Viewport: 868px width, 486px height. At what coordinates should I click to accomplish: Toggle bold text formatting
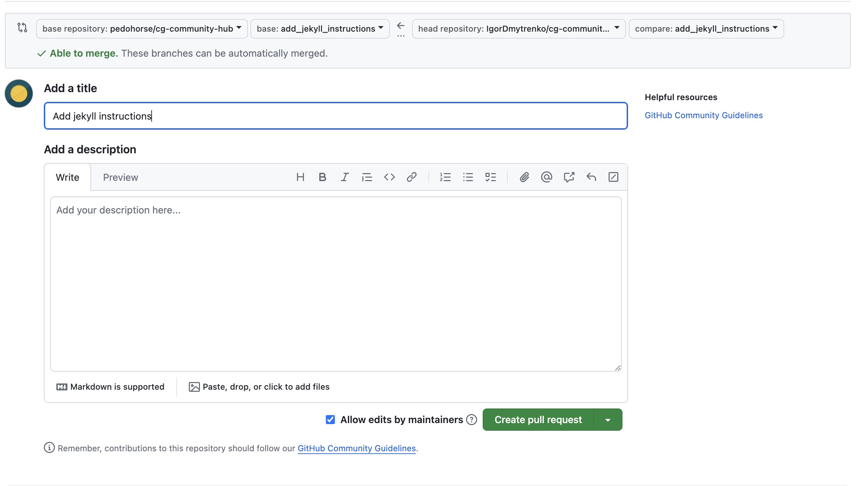pyautogui.click(x=322, y=177)
